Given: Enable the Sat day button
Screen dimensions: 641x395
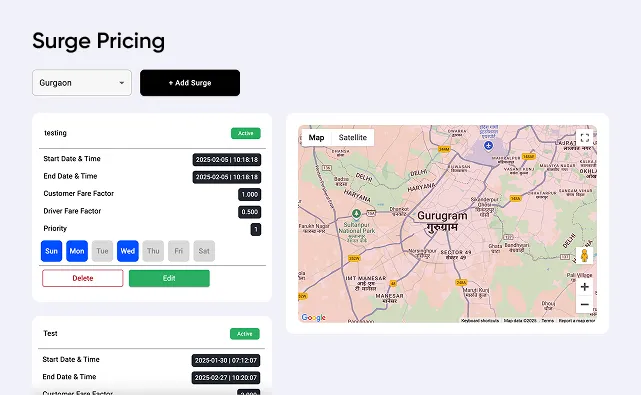Looking at the screenshot, I should (204, 251).
